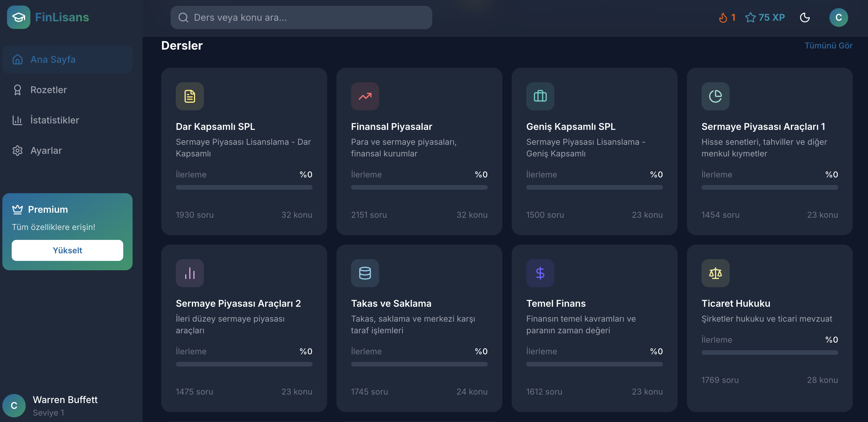868x422 pixels.
Task: Click the Dar Kapsamlı SPL document icon
Action: (x=190, y=96)
